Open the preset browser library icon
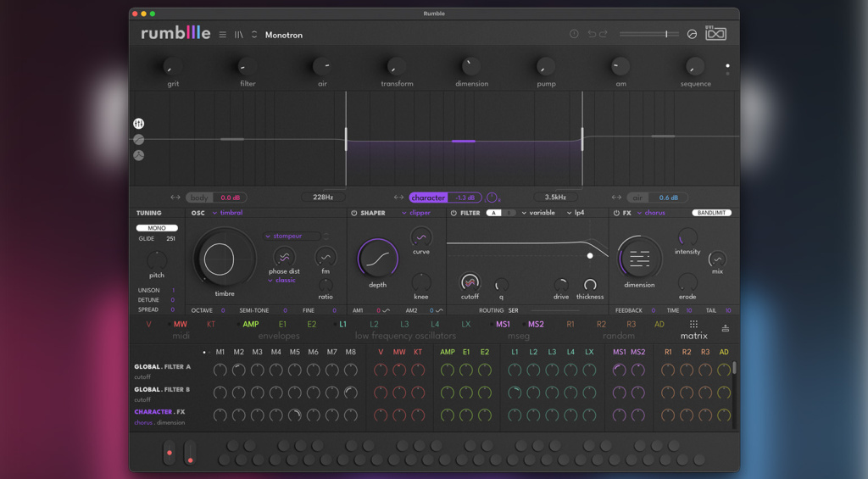The height and width of the screenshot is (479, 868). pos(238,34)
